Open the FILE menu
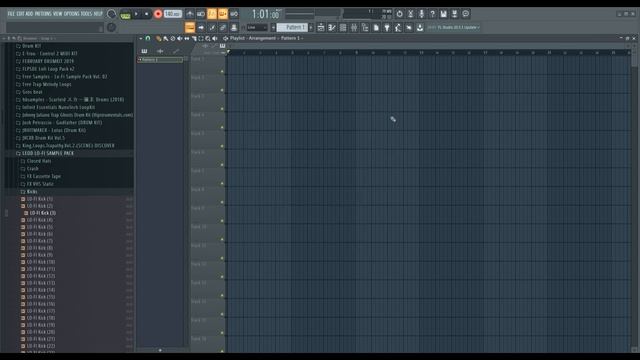 [11, 14]
